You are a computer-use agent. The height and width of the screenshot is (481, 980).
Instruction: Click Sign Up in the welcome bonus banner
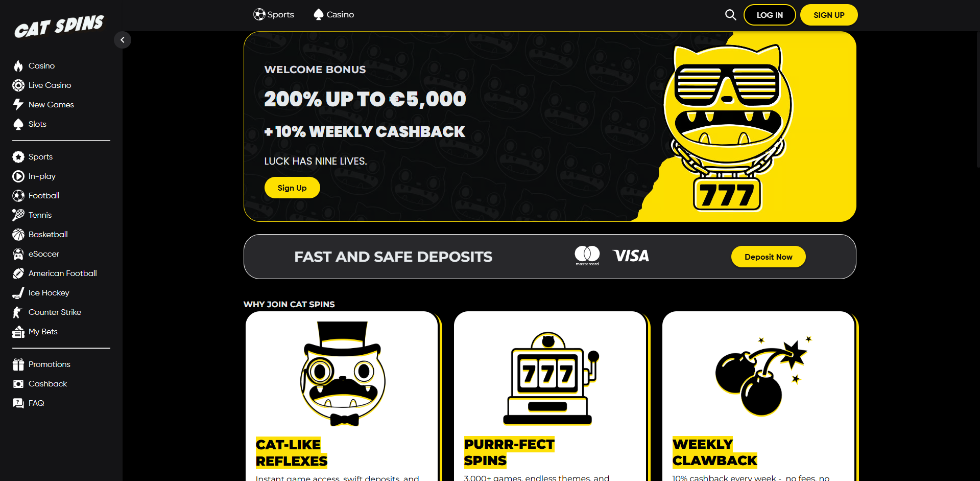[x=292, y=188]
